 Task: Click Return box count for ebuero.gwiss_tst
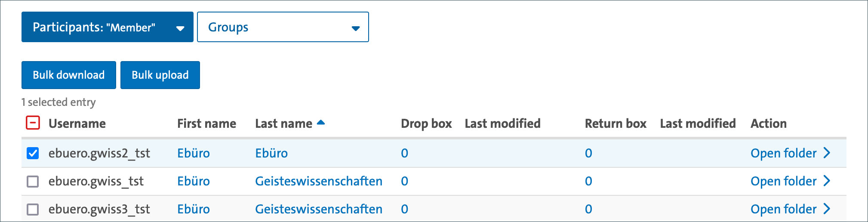(x=588, y=181)
